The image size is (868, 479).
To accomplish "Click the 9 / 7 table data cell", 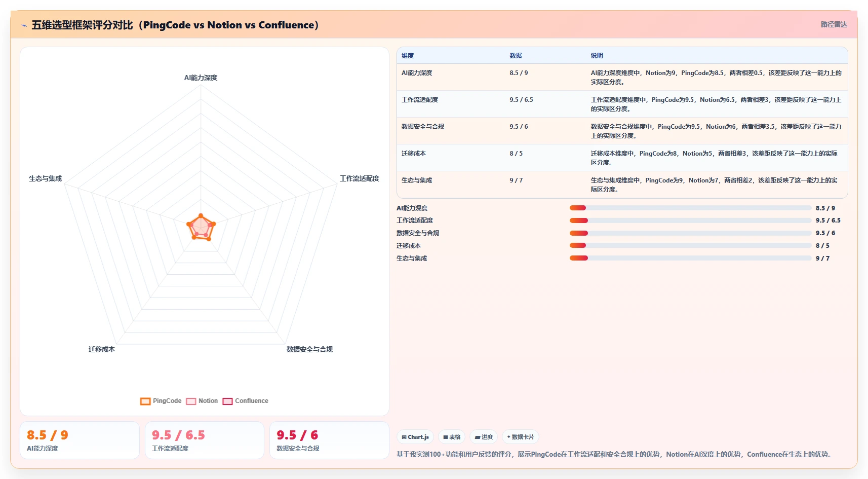I will (516, 180).
